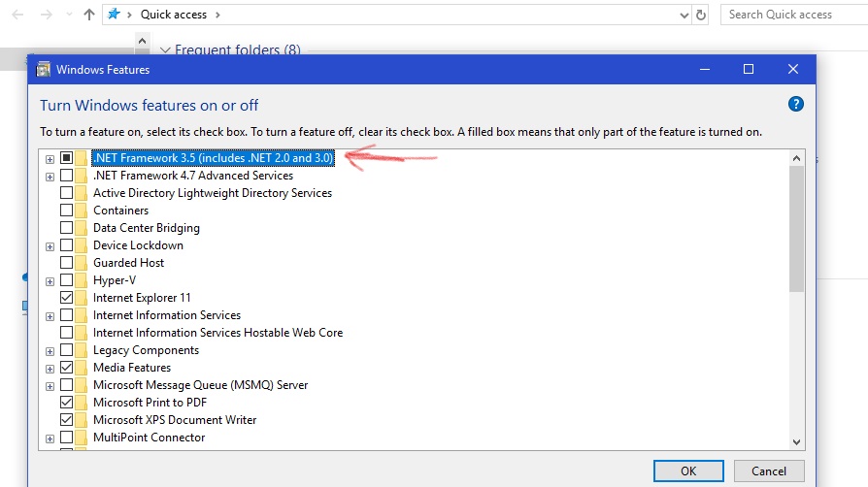
Task: Click the Guarded Host folder icon
Action: [x=82, y=263]
